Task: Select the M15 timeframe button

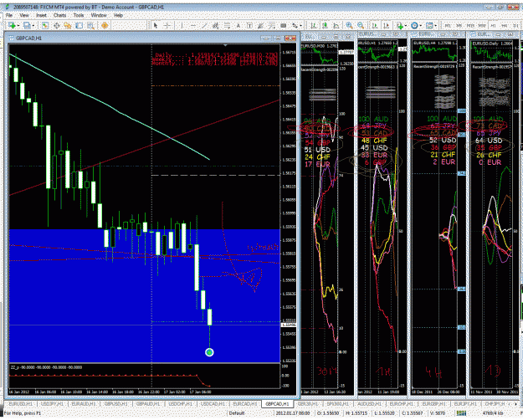Action: pyautogui.click(x=470, y=25)
